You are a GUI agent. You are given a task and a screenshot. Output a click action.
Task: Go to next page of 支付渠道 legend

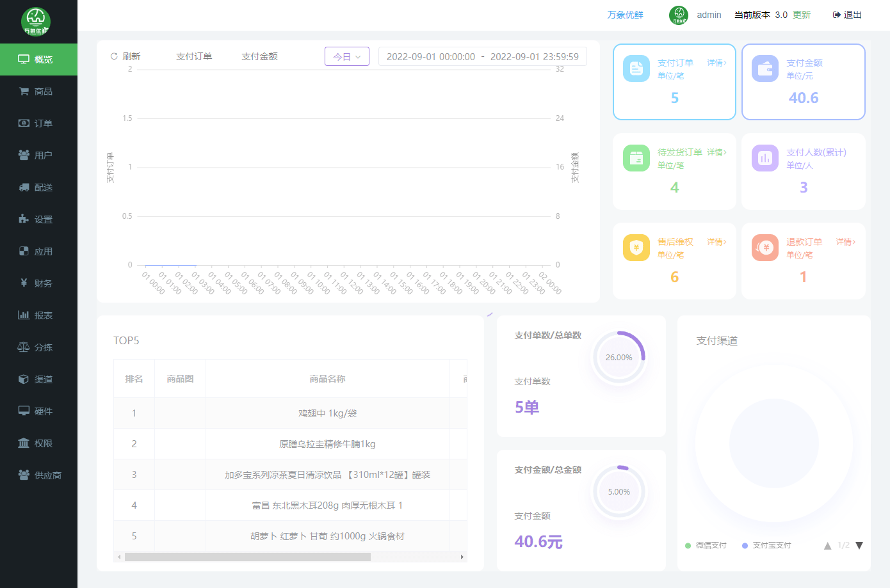tap(859, 545)
